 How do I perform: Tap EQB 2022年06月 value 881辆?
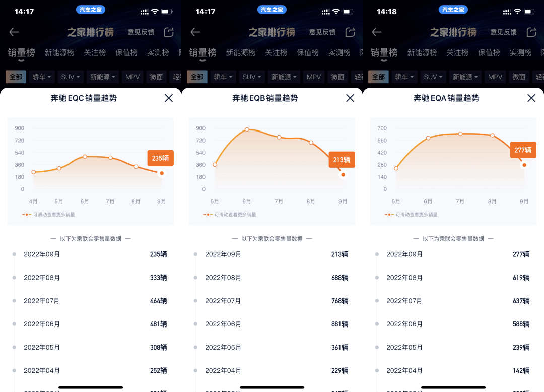tap(339, 324)
